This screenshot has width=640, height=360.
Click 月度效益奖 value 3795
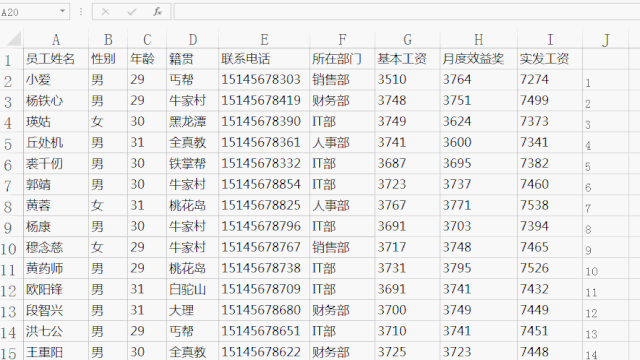coord(479,268)
